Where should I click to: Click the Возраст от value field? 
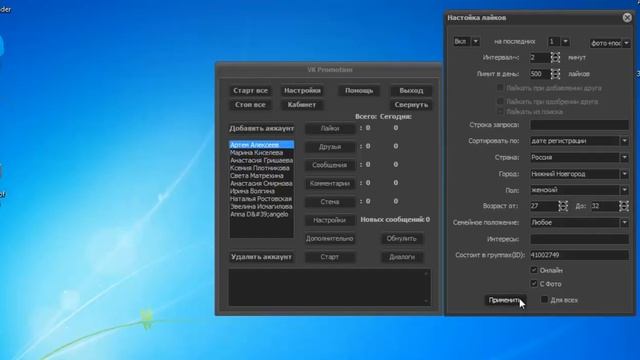(x=544, y=206)
